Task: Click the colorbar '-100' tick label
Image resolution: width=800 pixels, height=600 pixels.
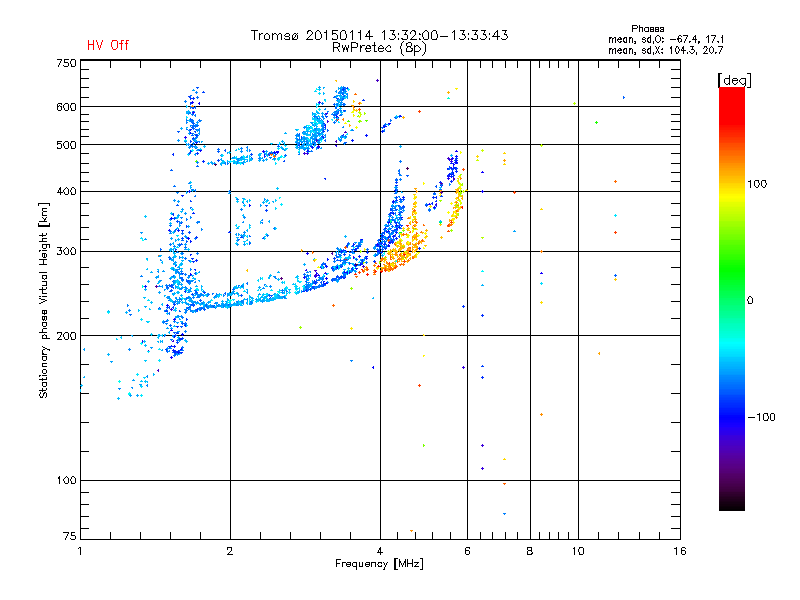Action: (761, 417)
